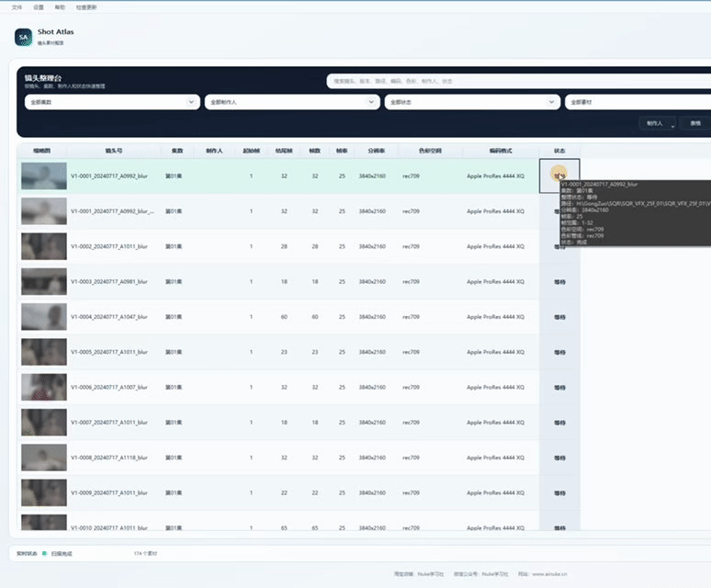Click the 色彩空间 column header
This screenshot has width=711, height=588.
click(x=430, y=151)
